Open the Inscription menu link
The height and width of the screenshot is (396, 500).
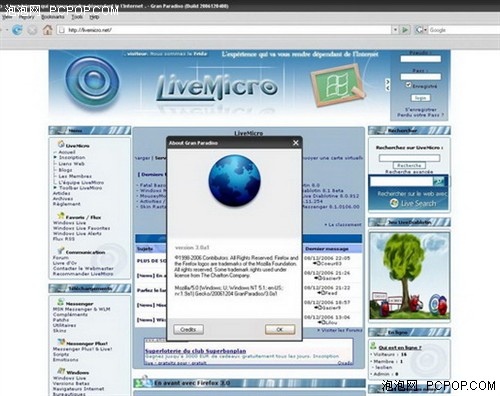click(72, 157)
